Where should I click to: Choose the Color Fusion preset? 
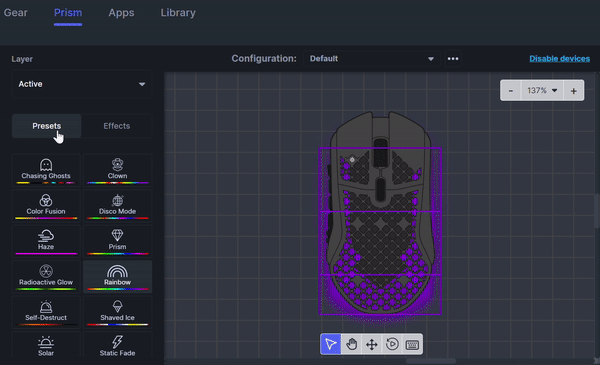46,205
